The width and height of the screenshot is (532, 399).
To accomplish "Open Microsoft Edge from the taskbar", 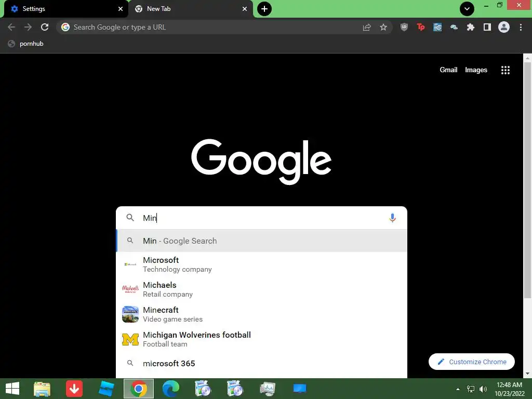I will [170, 389].
